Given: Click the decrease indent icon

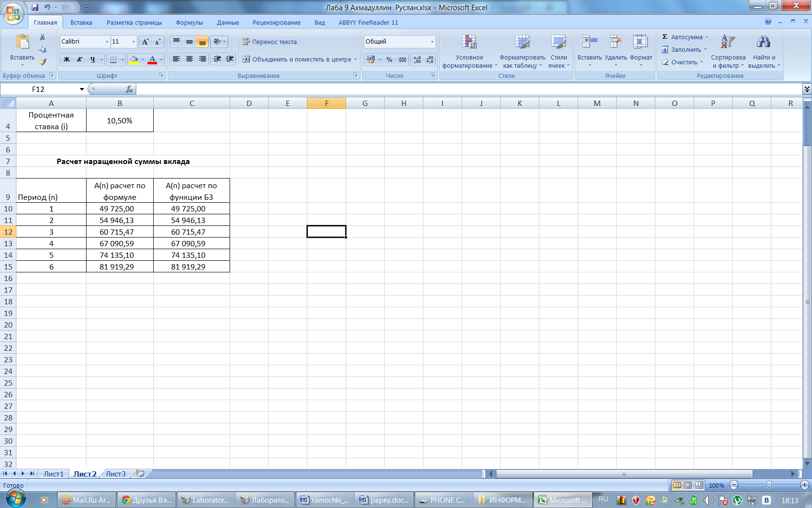Looking at the screenshot, I should 217,59.
